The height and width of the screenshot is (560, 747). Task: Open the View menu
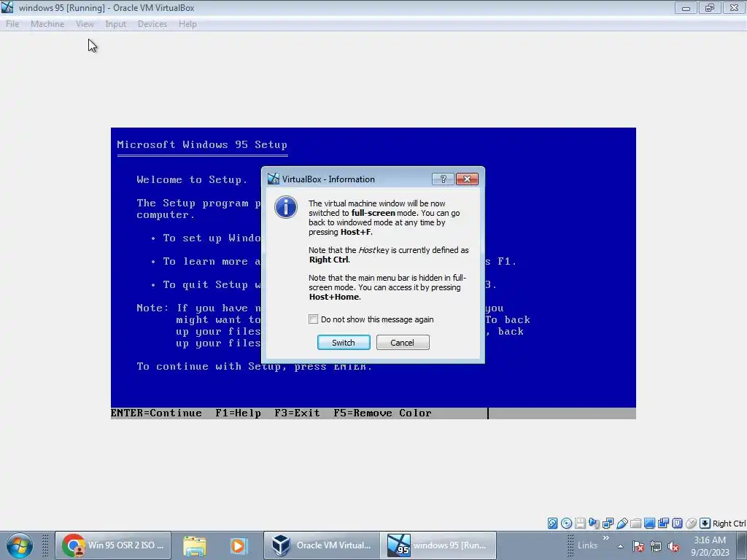(85, 24)
